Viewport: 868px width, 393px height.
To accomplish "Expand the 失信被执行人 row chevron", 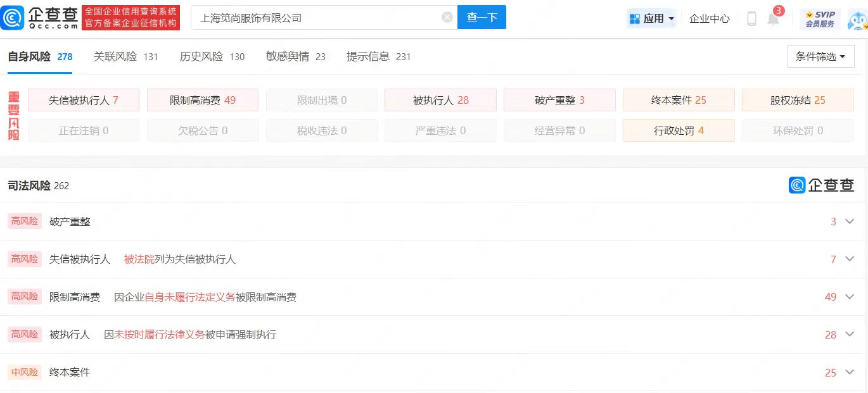I will pyautogui.click(x=850, y=259).
